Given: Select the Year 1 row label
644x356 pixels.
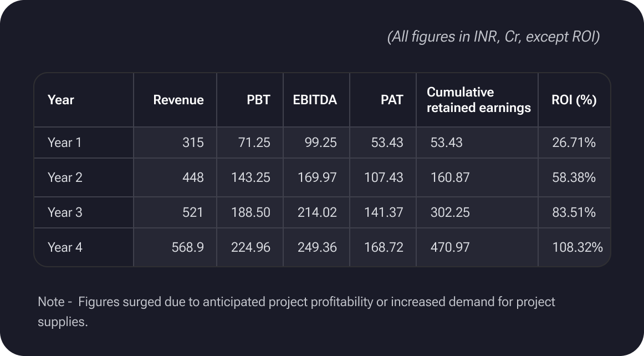Looking at the screenshot, I should point(64,143).
